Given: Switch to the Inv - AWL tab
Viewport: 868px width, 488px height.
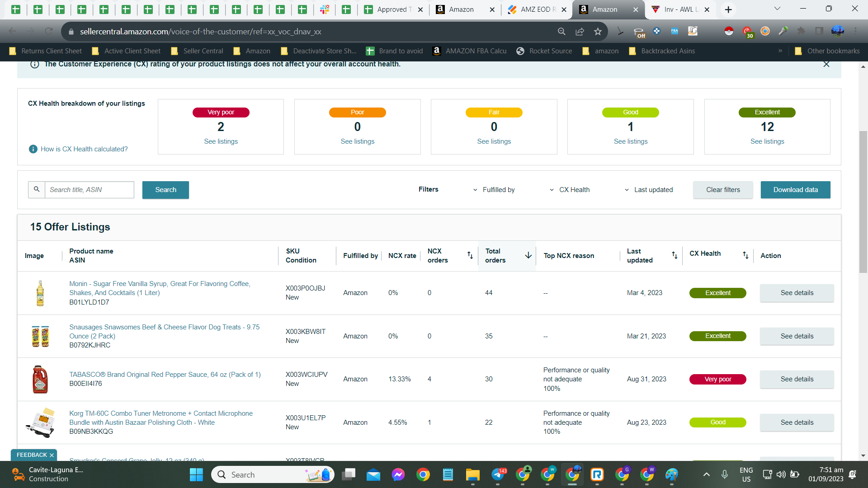Looking at the screenshot, I should (x=680, y=9).
